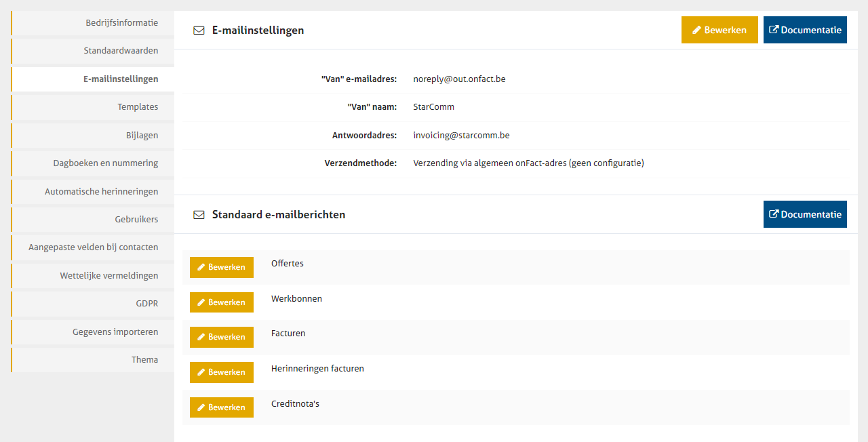The width and height of the screenshot is (868, 442).
Task: Click the external-link icon in top Documentatie button
Action: (774, 30)
